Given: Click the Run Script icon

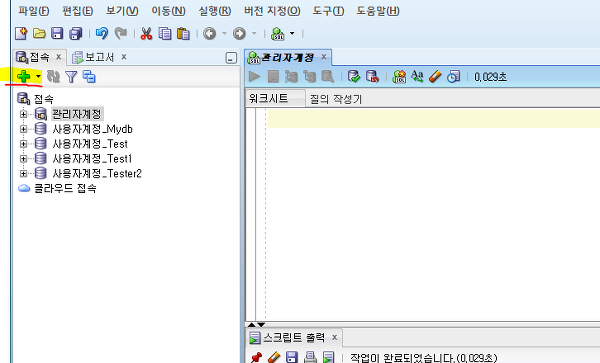Looking at the screenshot, I should pos(273,77).
